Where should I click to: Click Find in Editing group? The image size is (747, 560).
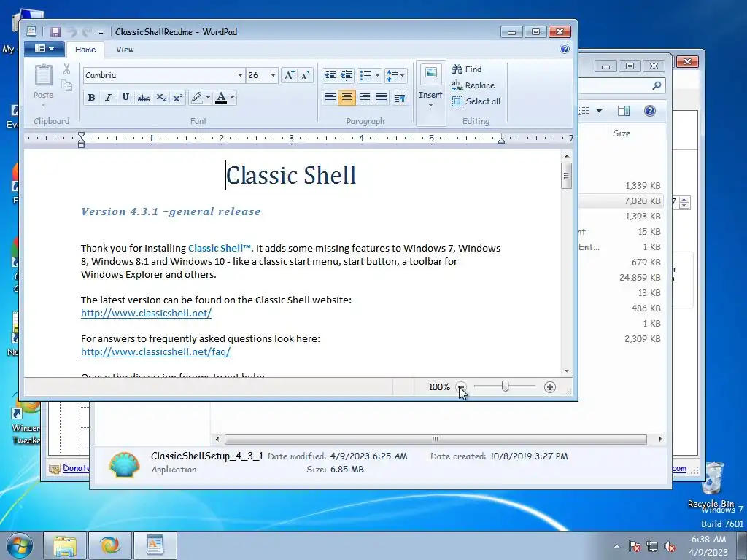point(467,69)
